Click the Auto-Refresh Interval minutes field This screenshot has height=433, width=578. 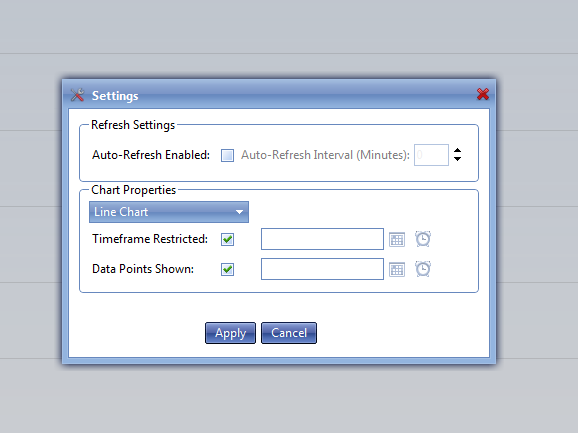(431, 155)
